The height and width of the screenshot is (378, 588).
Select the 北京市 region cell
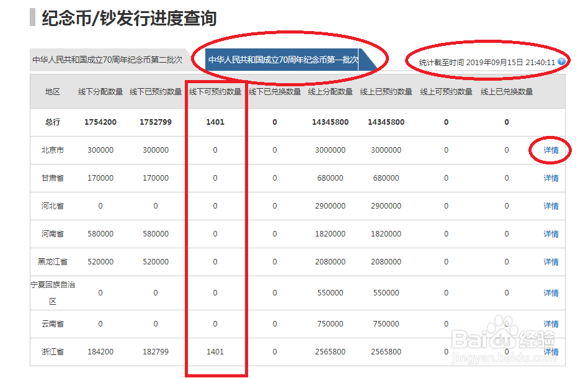click(x=53, y=150)
